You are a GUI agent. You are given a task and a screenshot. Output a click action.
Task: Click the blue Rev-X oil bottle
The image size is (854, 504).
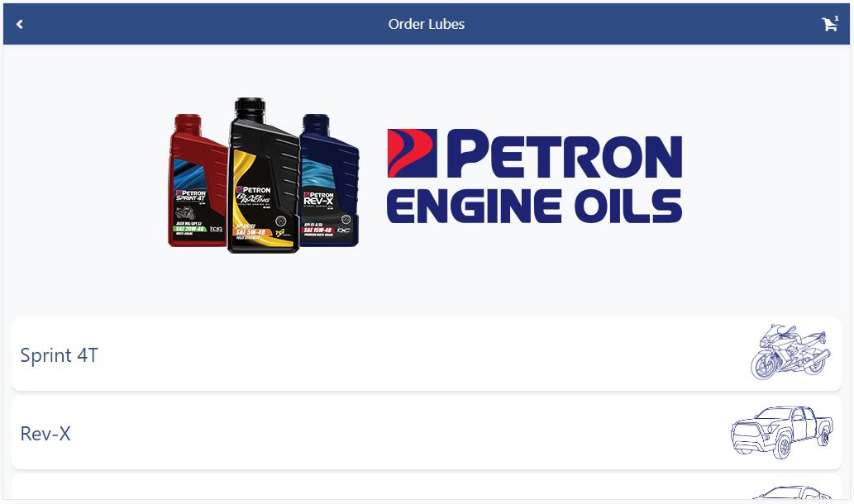(x=330, y=180)
